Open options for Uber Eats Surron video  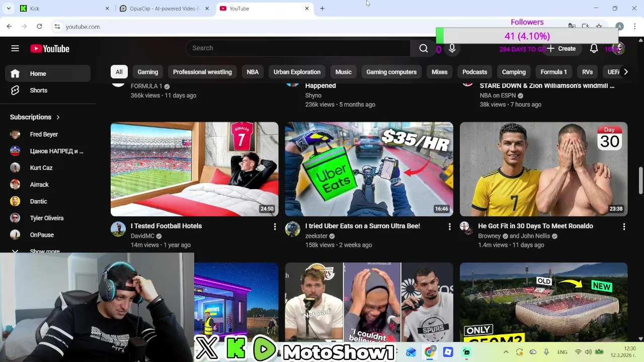tap(449, 227)
